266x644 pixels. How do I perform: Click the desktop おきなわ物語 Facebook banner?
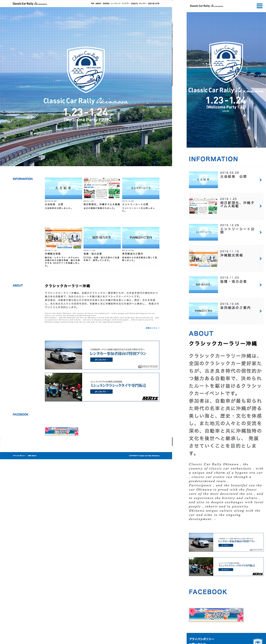(x=62, y=431)
